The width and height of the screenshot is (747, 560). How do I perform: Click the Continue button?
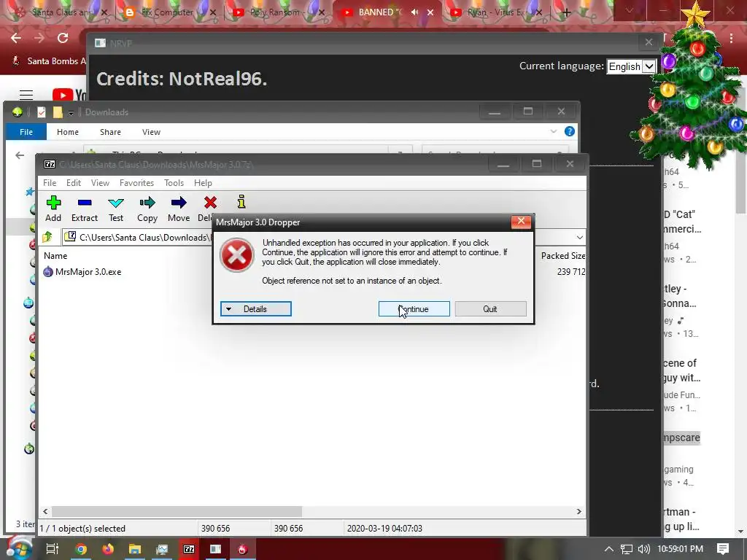click(414, 309)
